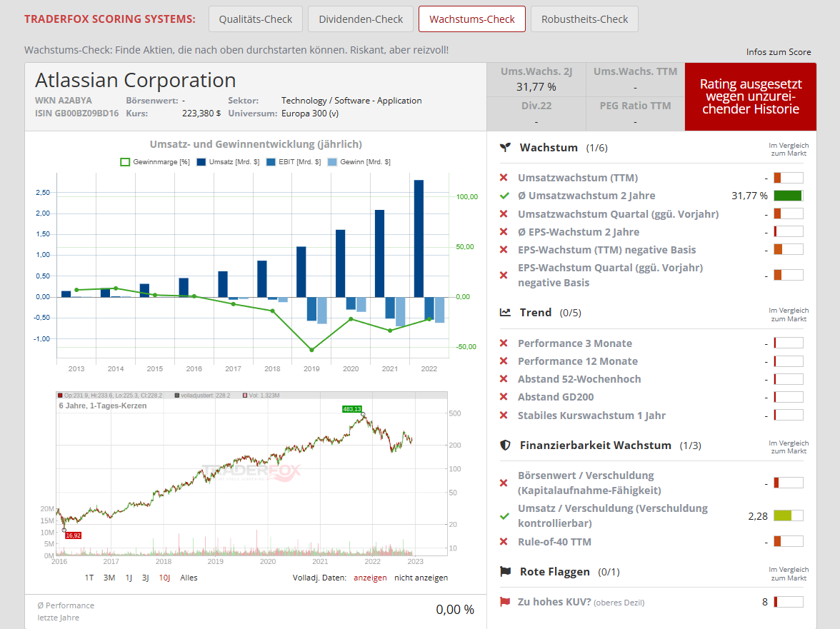Click green bar for Ø Umsatzwachstum 2 Jahre

click(788, 196)
